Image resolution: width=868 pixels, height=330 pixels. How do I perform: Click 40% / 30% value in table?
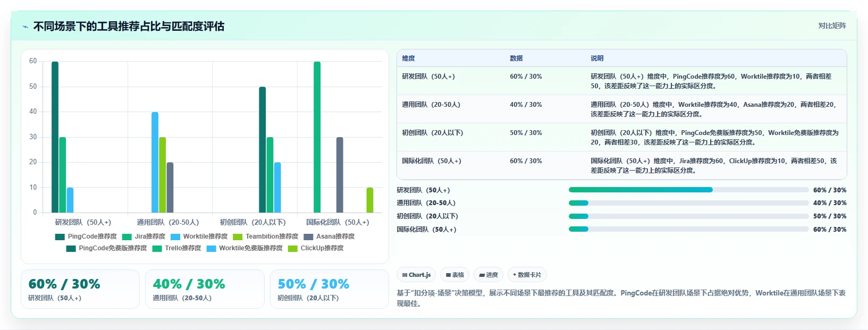click(526, 105)
